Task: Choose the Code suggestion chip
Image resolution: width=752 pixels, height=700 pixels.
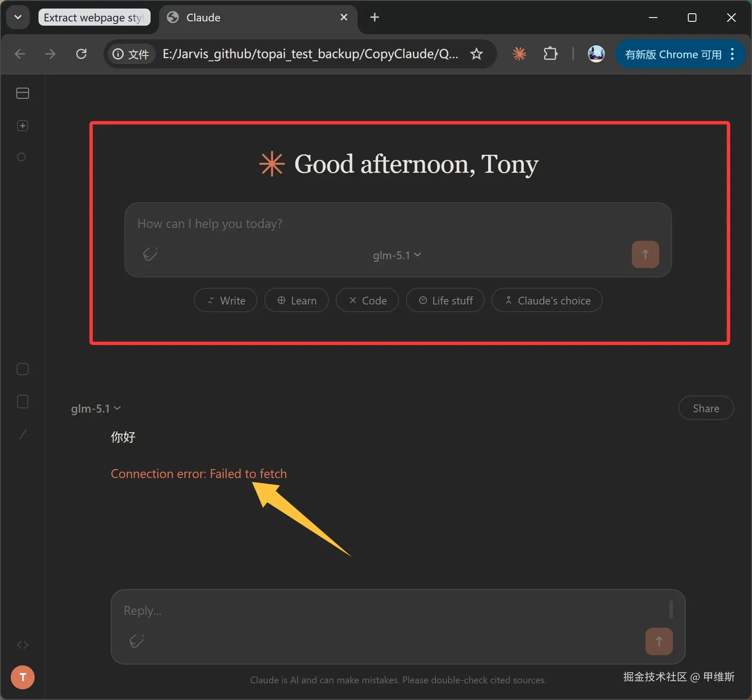Action: click(x=367, y=300)
